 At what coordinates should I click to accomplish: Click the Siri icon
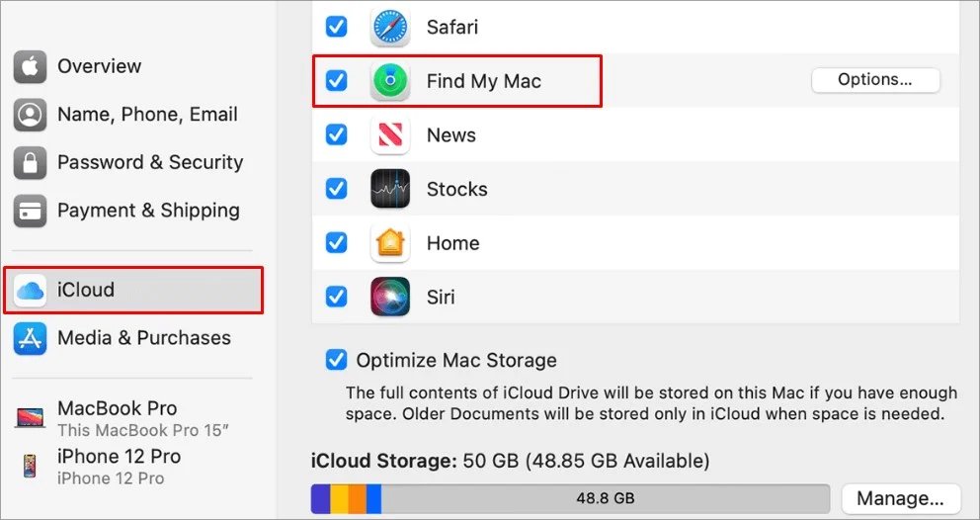click(390, 297)
